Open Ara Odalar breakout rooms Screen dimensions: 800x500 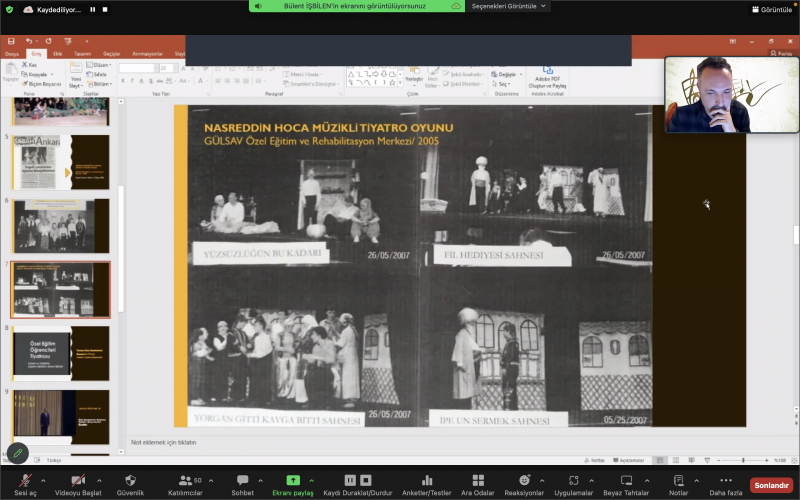coord(478,485)
